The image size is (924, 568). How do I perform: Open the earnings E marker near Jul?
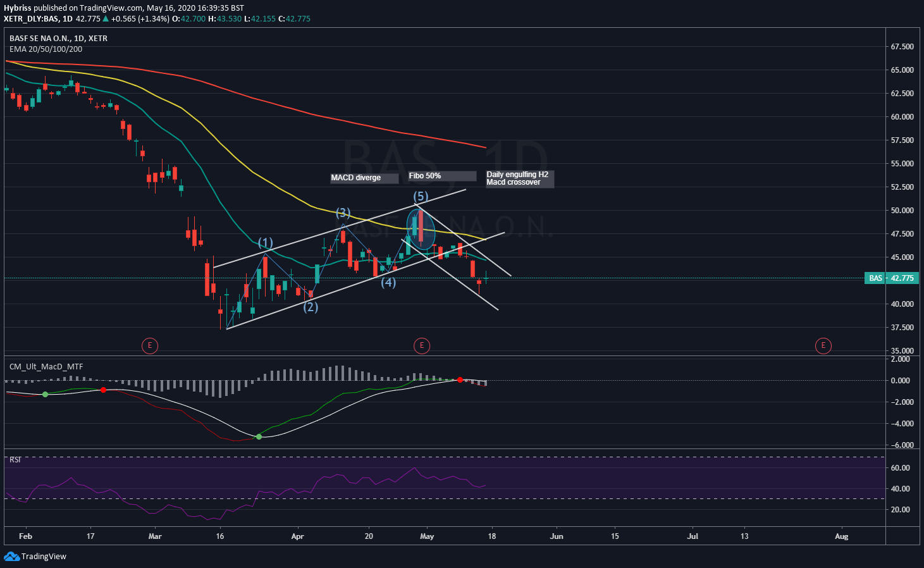click(823, 345)
